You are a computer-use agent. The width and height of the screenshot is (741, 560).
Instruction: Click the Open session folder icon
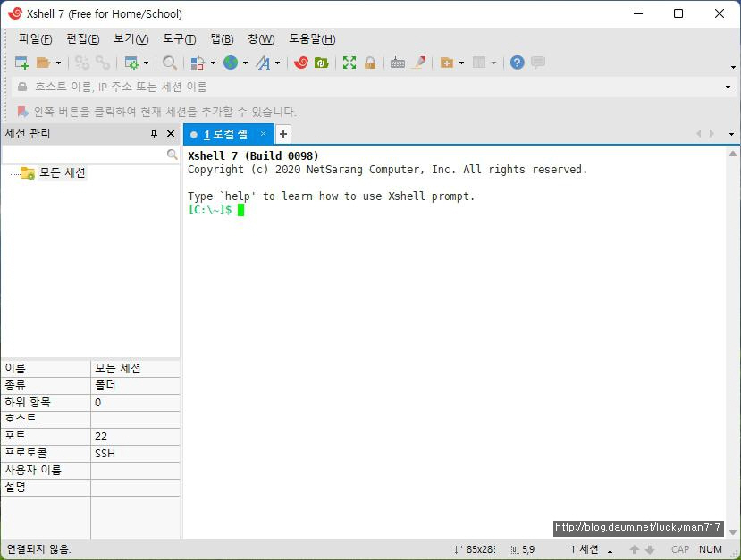[44, 63]
